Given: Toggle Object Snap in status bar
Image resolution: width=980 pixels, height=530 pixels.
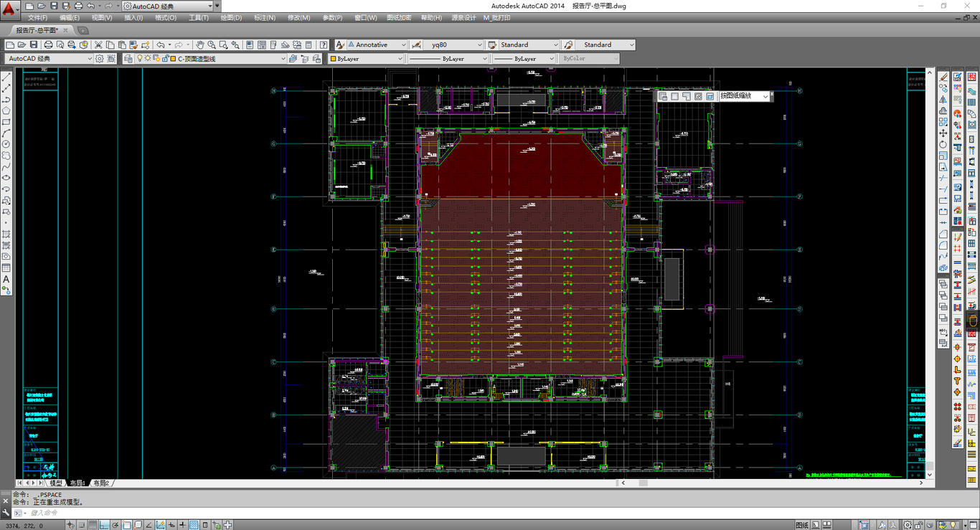Looking at the screenshot, I should [126, 525].
